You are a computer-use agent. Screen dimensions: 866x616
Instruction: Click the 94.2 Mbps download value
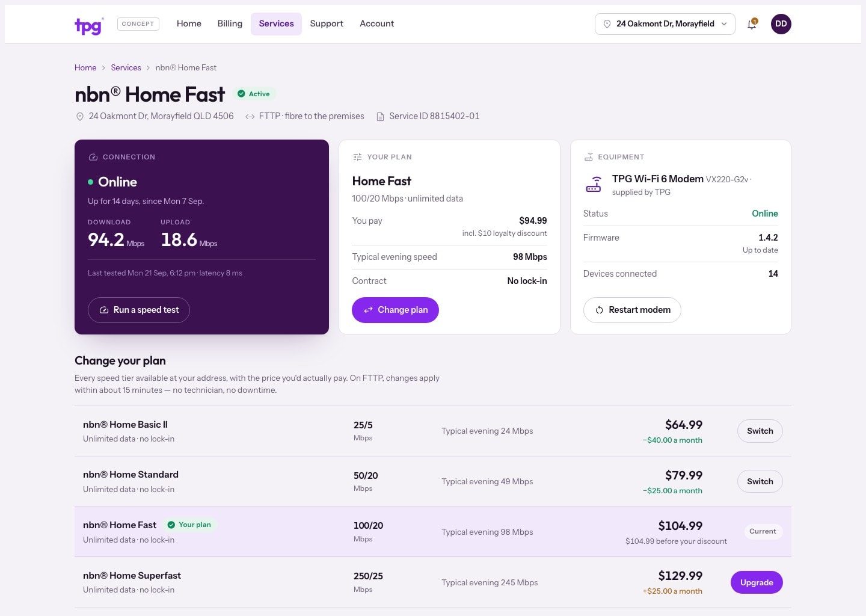pyautogui.click(x=116, y=240)
